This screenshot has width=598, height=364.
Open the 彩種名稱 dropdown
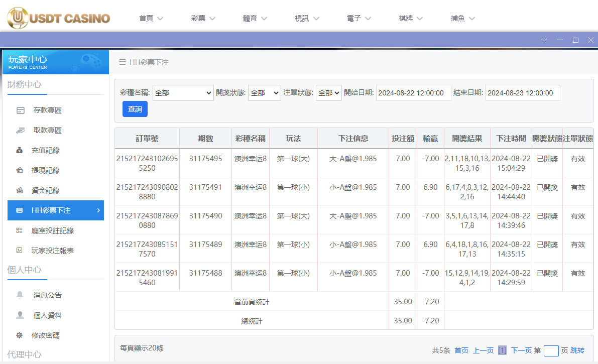[x=183, y=93]
